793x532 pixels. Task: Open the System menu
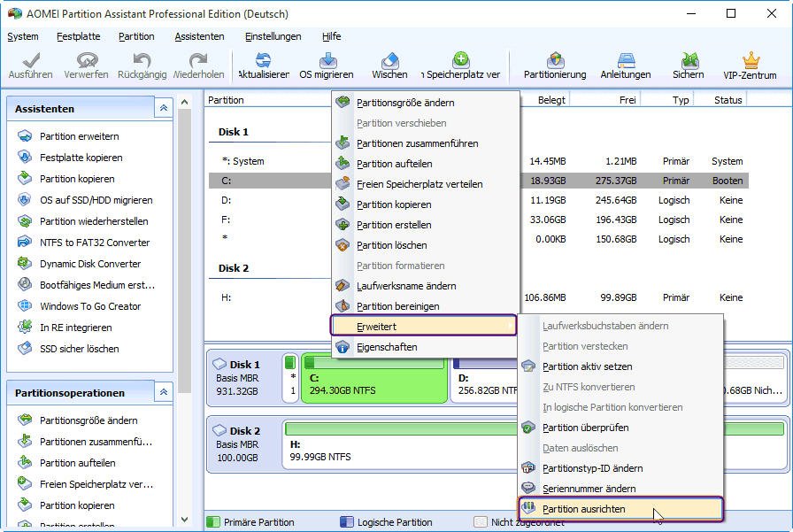click(23, 36)
